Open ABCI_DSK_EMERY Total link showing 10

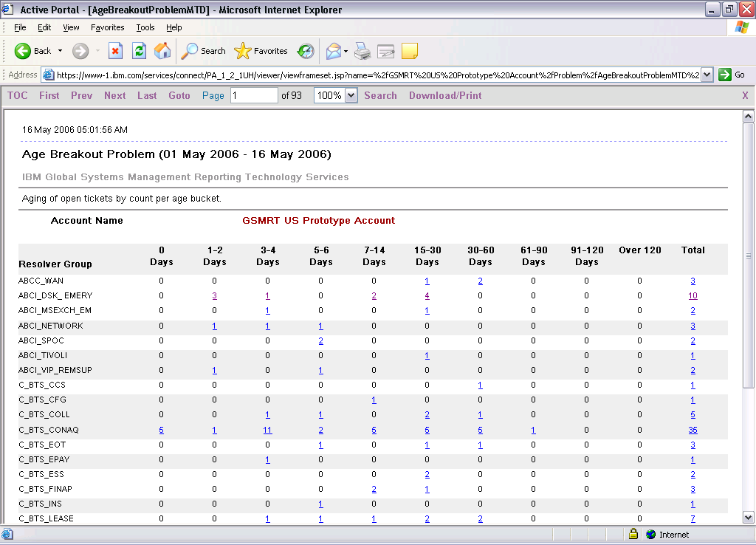693,295
